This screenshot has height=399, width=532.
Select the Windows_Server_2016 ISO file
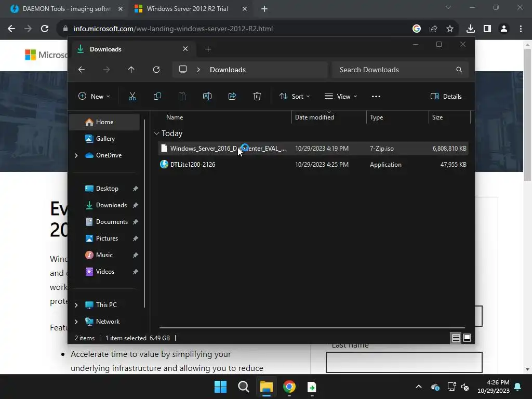[313, 149]
